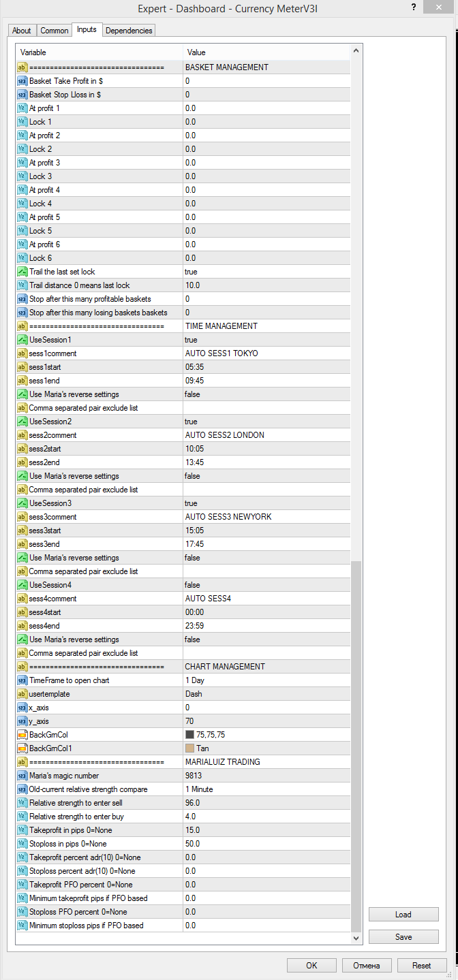Click the Save button
The height and width of the screenshot is (980, 458).
tap(403, 937)
